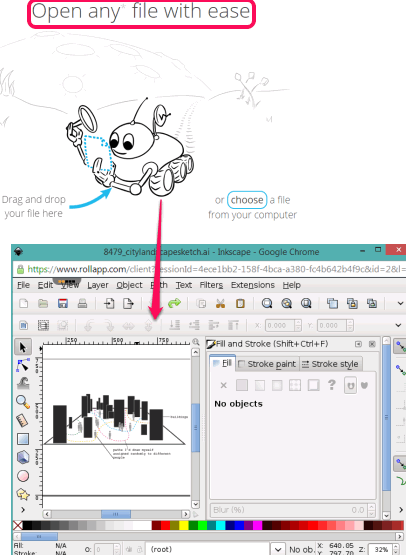Image resolution: width=406 pixels, height=555 pixels.
Task: Select the Ellipse circle tool
Action: click(23, 476)
